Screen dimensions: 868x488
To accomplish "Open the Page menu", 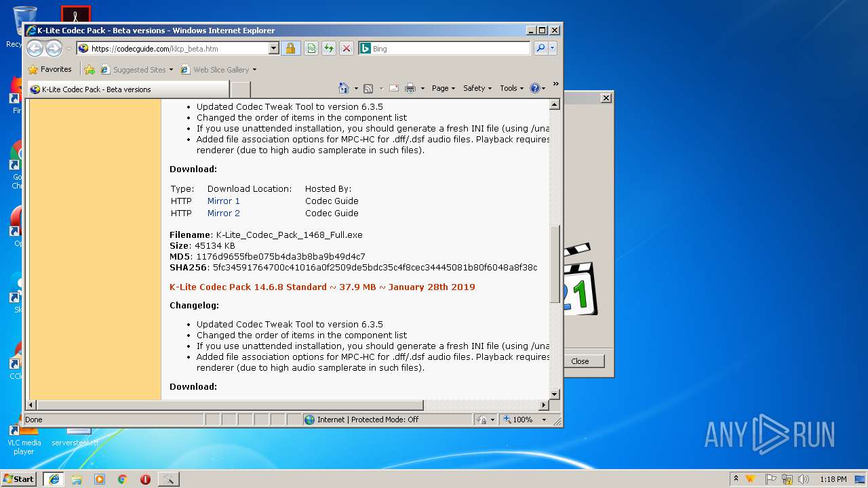I will [443, 88].
